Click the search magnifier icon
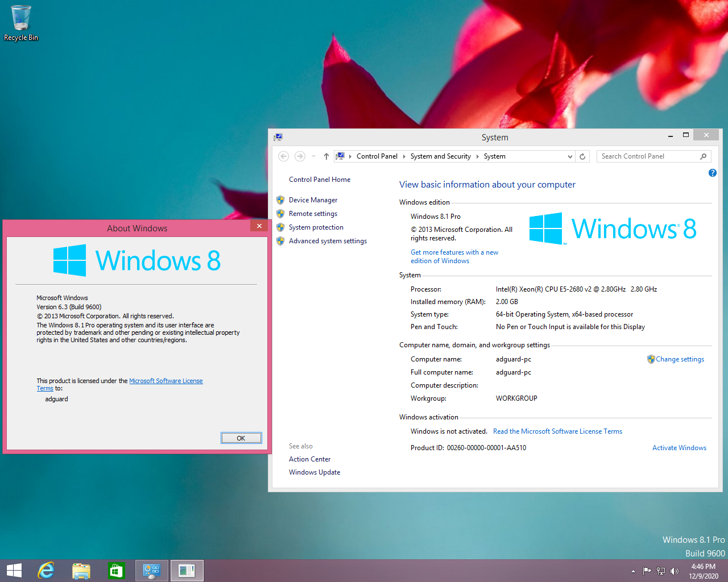The width and height of the screenshot is (728, 582). pos(704,156)
